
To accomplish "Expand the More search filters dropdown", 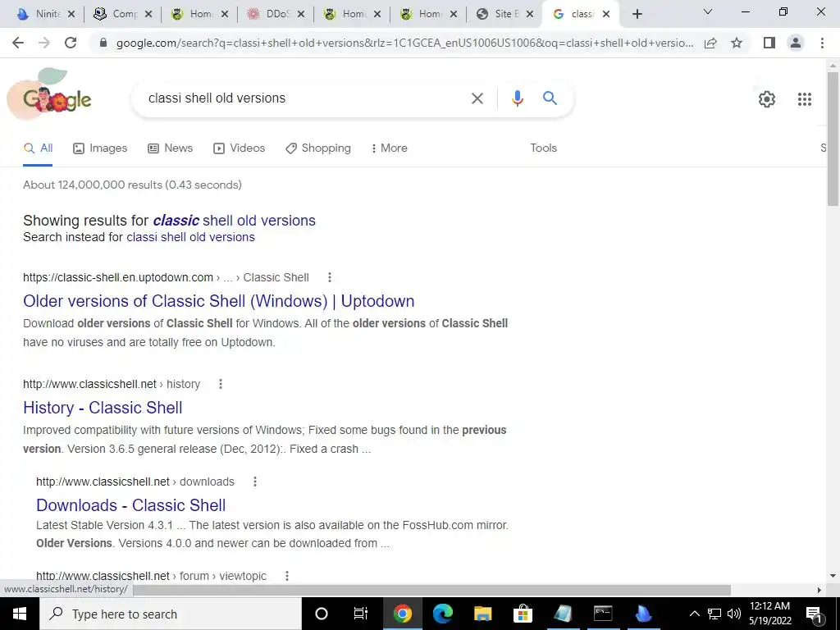I will point(390,148).
